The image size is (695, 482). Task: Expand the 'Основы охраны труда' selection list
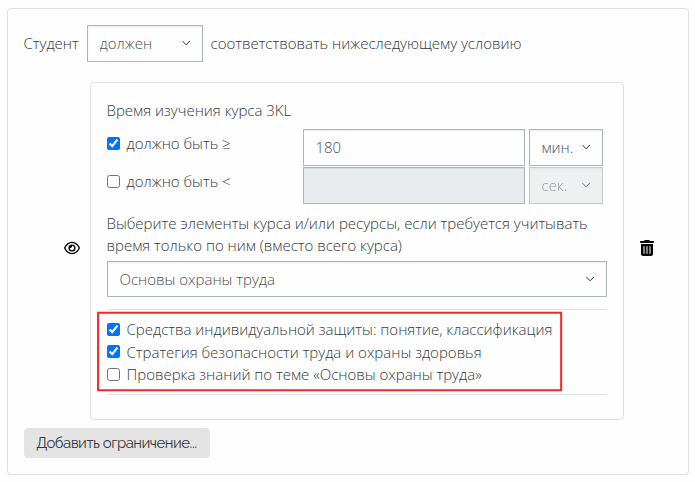[356, 280]
